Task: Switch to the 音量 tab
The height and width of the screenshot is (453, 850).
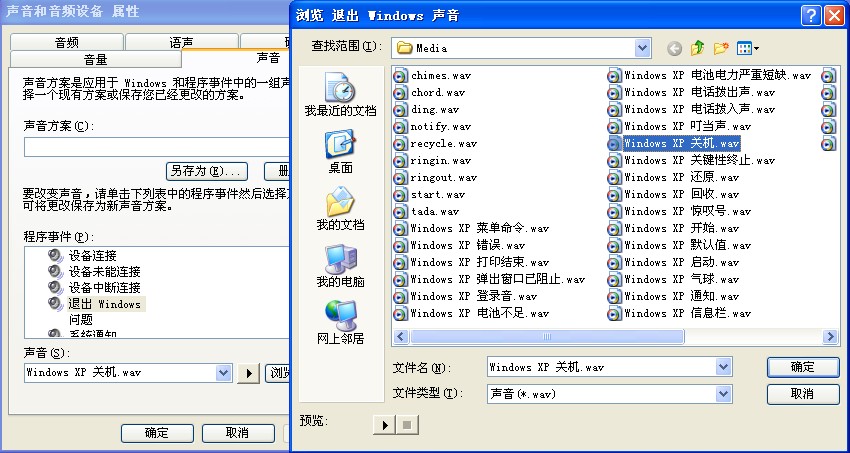Action: click(x=95, y=59)
